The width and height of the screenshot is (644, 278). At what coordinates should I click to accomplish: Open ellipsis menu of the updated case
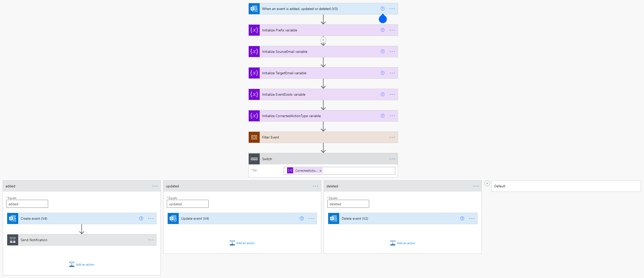coord(315,186)
